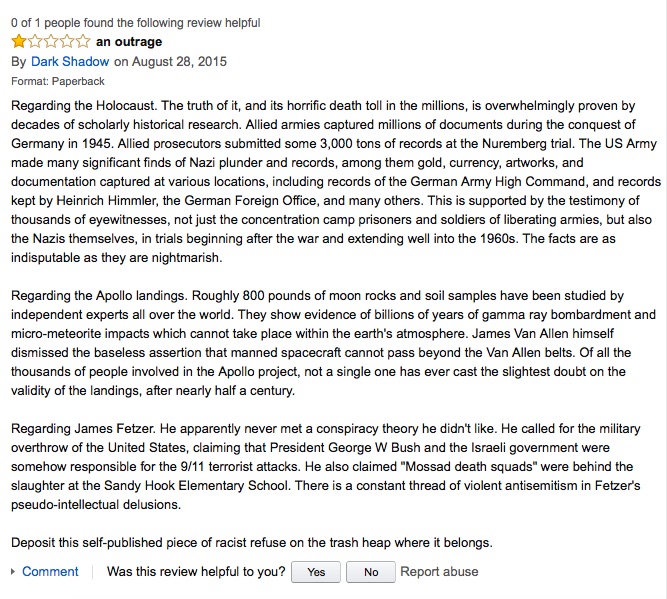
Task: Click the "Regarding the Apollo landings" paragraph
Action: [x=333, y=343]
